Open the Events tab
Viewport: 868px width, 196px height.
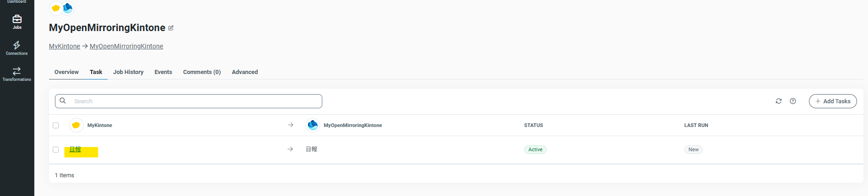163,72
